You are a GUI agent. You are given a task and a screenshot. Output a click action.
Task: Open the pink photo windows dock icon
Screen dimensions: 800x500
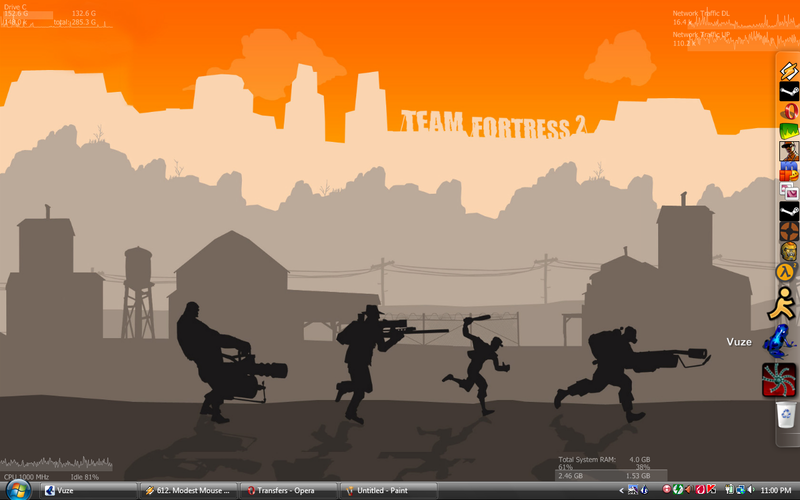click(789, 191)
